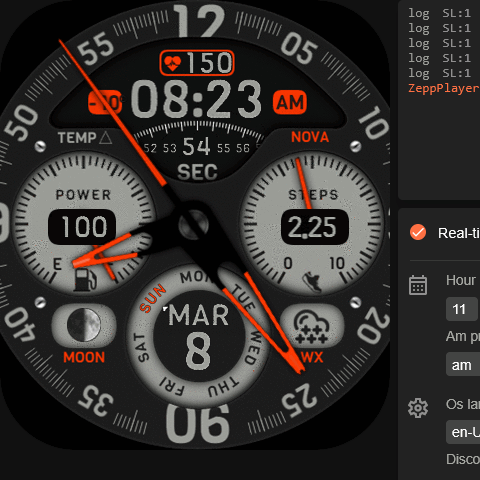Click the 08:23 digital time

coord(196,100)
